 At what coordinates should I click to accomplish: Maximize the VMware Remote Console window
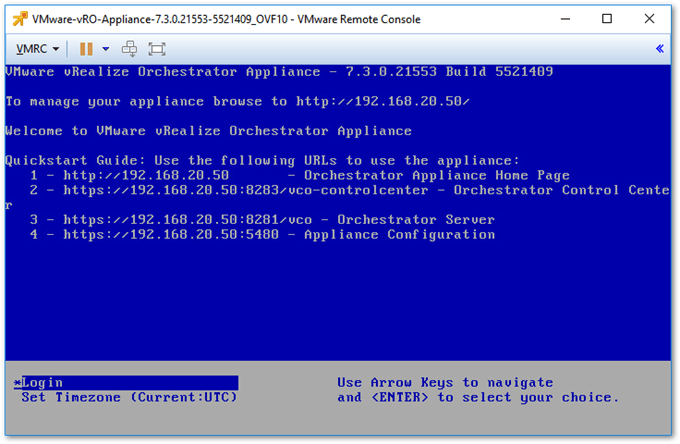[x=607, y=19]
